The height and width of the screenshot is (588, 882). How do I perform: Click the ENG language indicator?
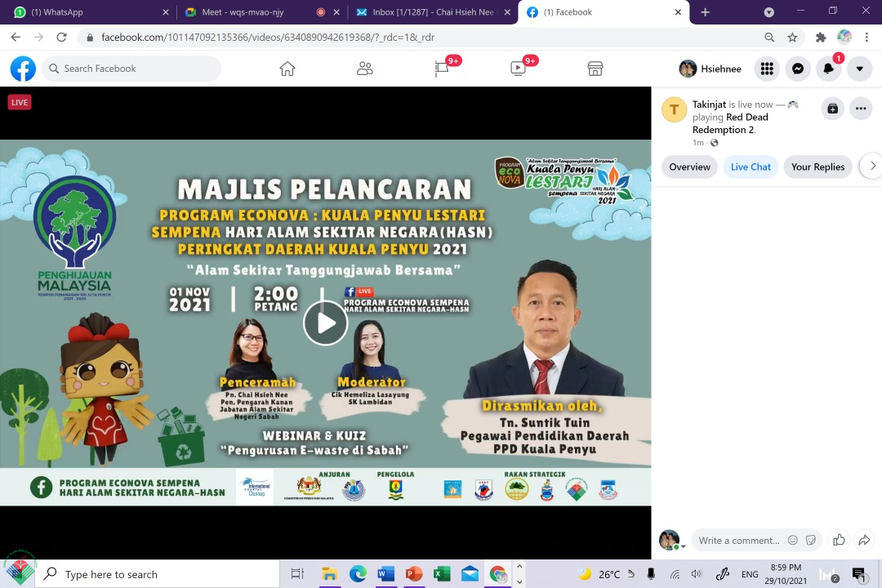click(749, 574)
